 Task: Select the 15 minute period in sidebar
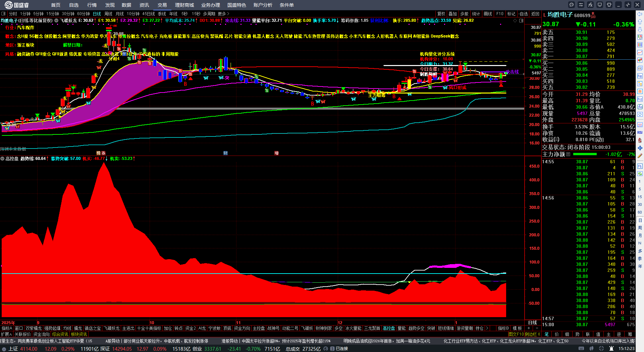(640, 197)
